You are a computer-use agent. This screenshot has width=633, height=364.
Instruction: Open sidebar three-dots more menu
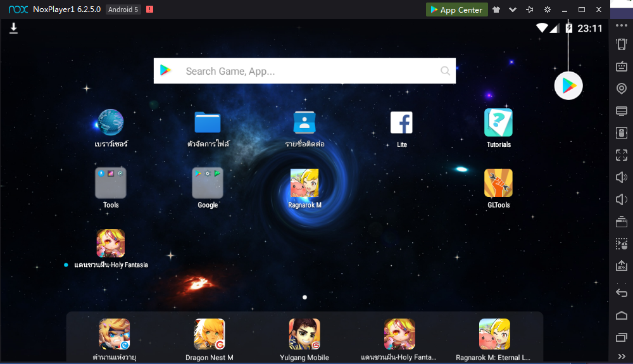click(x=622, y=25)
